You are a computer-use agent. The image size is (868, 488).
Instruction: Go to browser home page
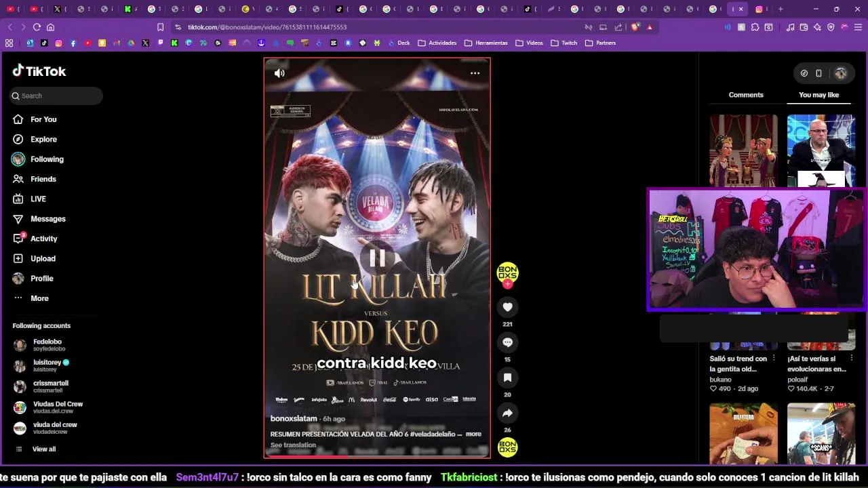click(x=50, y=27)
